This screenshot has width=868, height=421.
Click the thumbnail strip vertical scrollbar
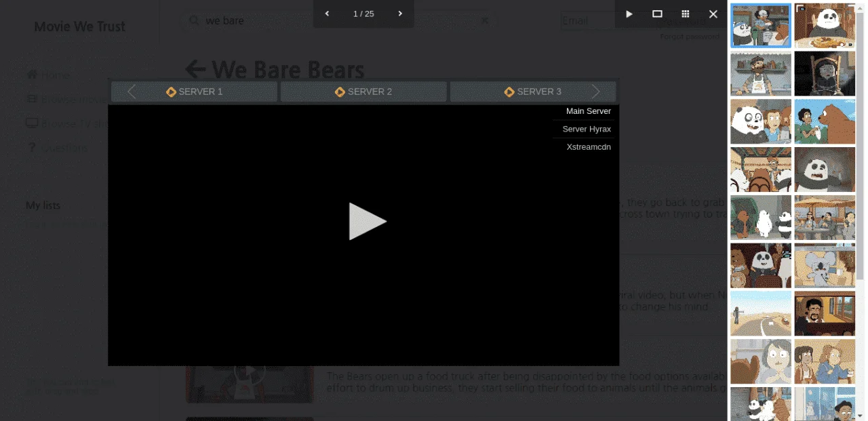[861, 146]
